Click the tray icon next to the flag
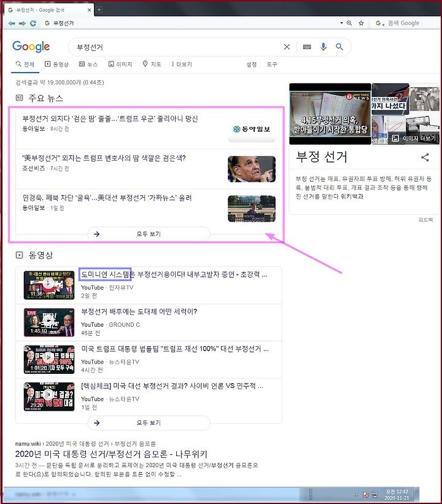The width and height of the screenshot is (442, 504). [375, 494]
